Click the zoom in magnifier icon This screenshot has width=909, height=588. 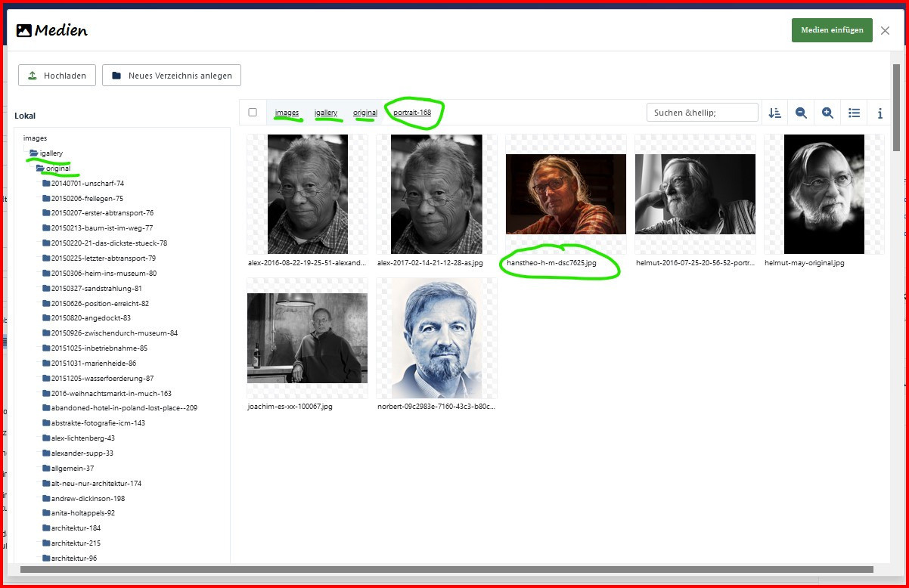[827, 113]
